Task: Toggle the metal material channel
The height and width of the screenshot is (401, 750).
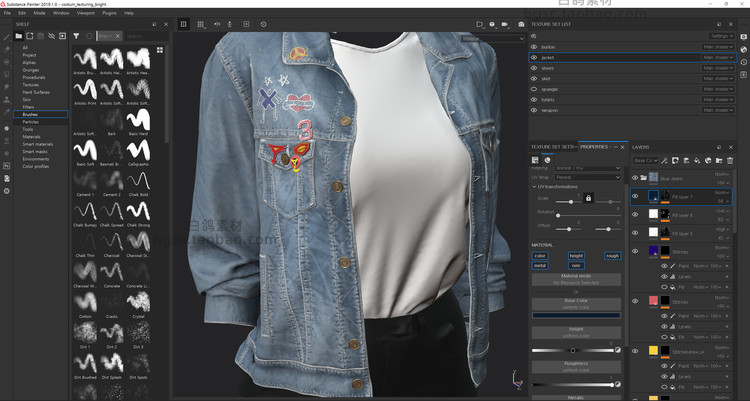Action: pos(540,266)
